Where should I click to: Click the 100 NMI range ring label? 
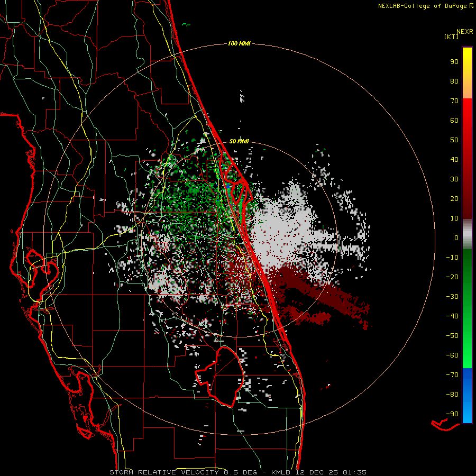point(239,43)
